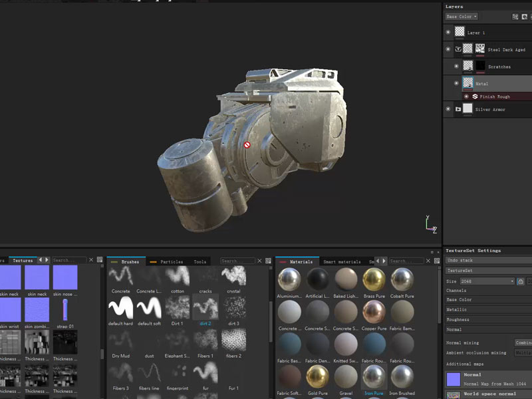
Task: Click the lock icon next to Size 2048
Action: pyautogui.click(x=520, y=281)
